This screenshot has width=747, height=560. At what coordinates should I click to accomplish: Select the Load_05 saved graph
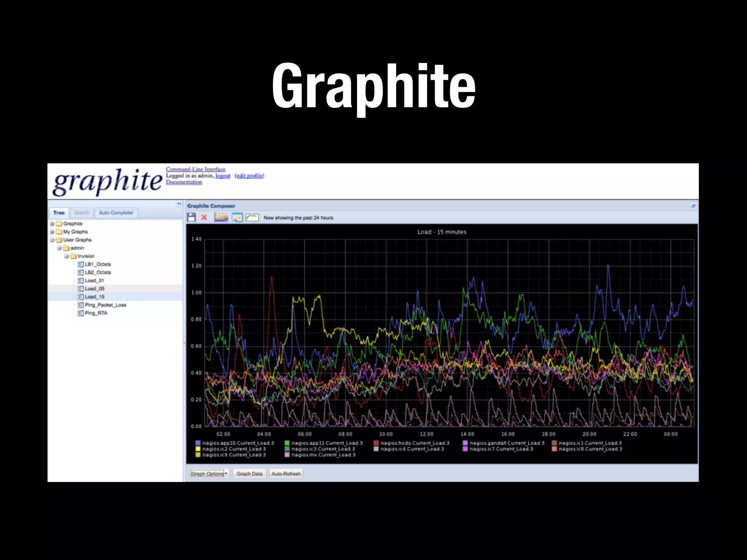pyautogui.click(x=94, y=289)
